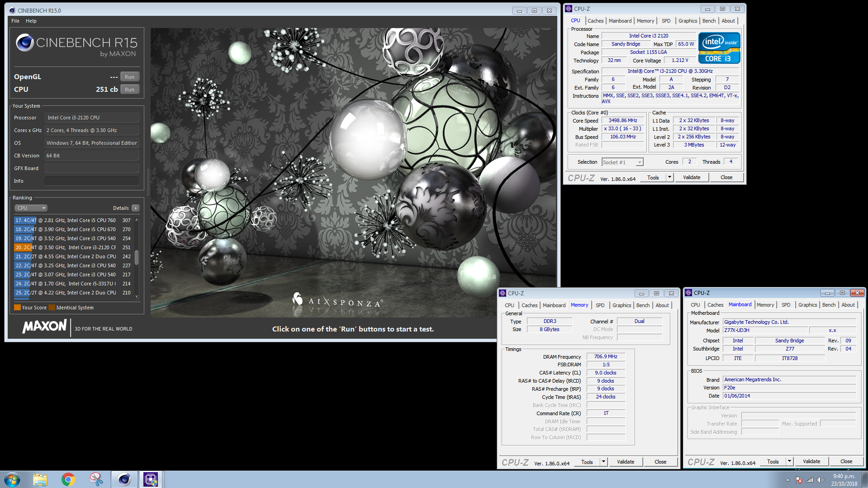
Task: Open Snipping Tool taskbar icon
Action: (x=96, y=479)
